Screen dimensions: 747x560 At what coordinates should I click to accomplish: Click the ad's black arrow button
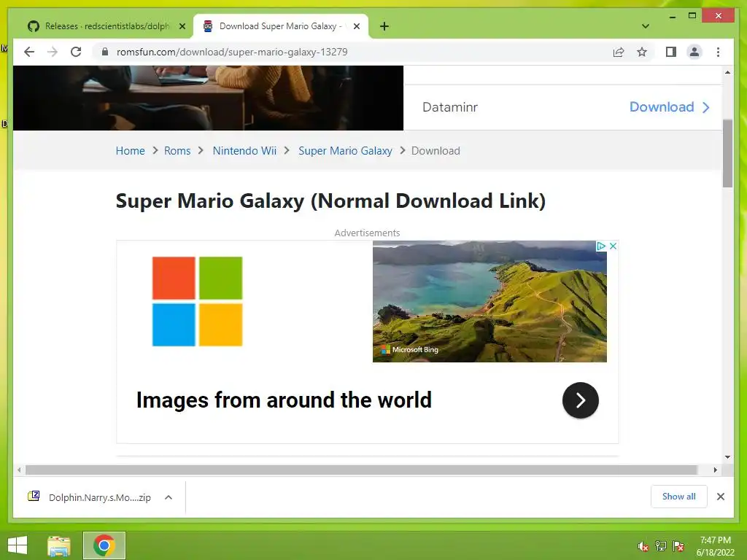(580, 400)
